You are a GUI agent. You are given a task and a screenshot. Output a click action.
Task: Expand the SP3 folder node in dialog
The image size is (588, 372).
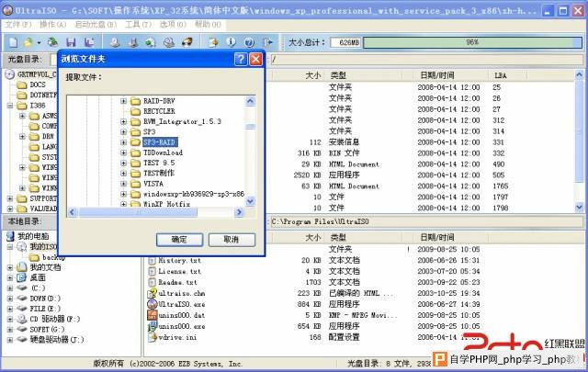tap(123, 132)
